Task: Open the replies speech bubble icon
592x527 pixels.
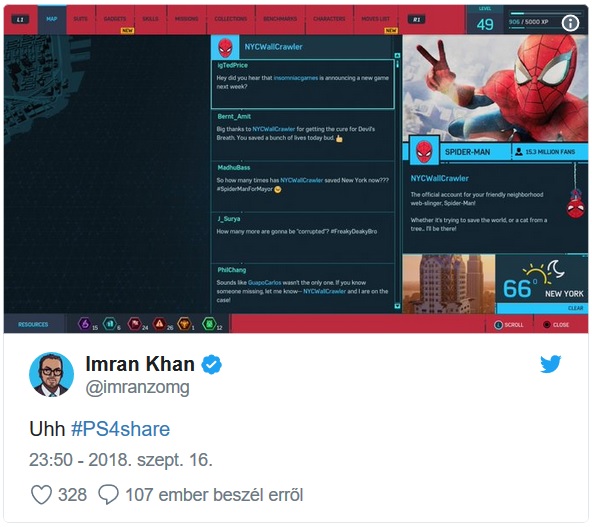Action: (x=108, y=495)
